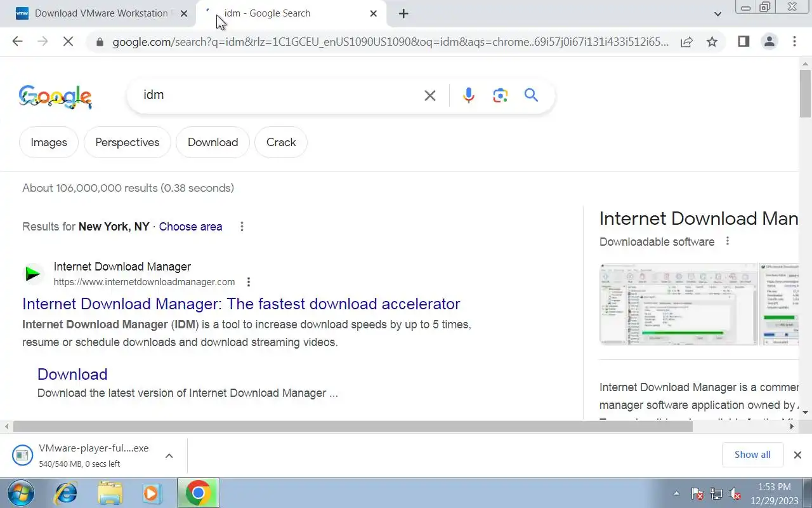Go back to the previous page
Image resolution: width=812 pixels, height=508 pixels.
point(17,42)
